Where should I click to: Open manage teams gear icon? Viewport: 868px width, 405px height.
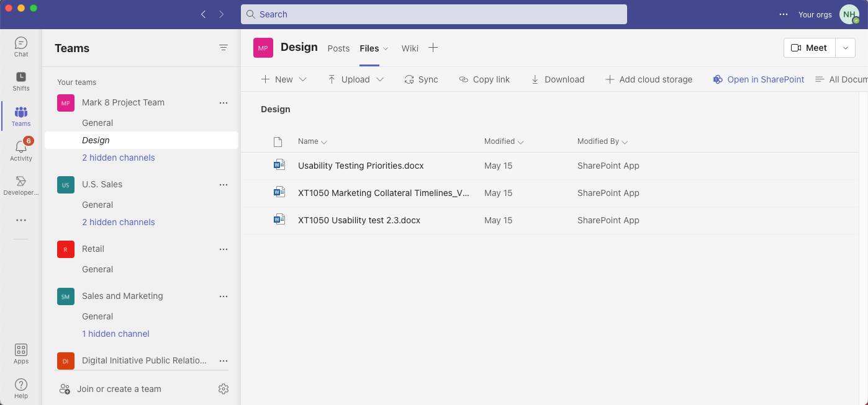tap(224, 389)
